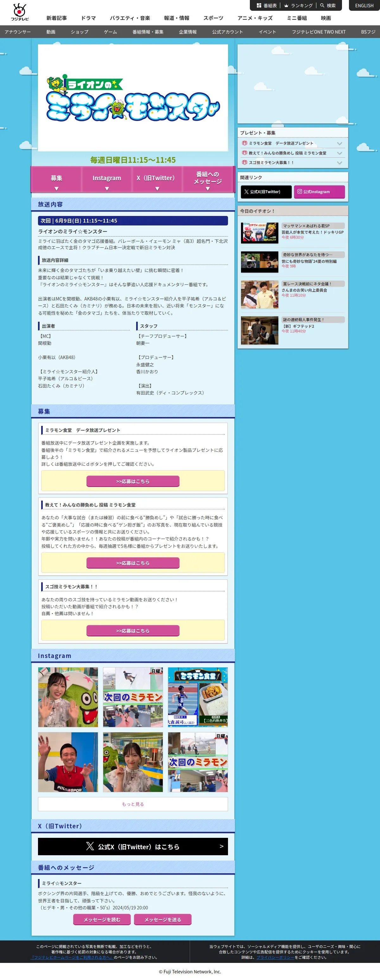The height and width of the screenshot is (980, 380).
Task: Click メッセージを送る button
Action: (163, 920)
